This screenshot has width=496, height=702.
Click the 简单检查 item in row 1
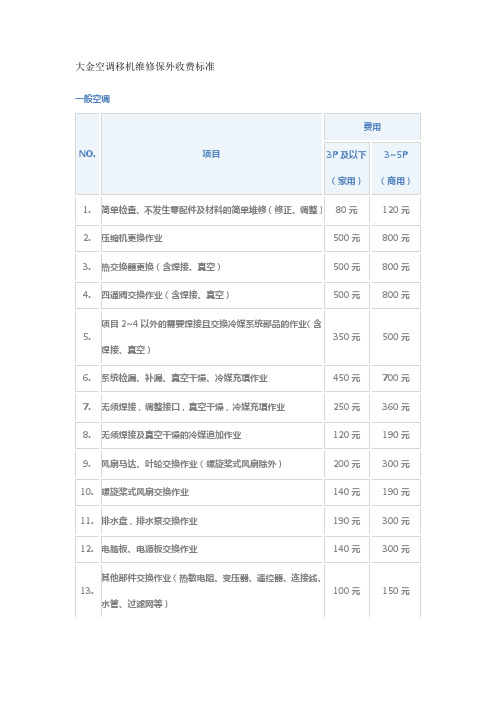[x=212, y=210]
